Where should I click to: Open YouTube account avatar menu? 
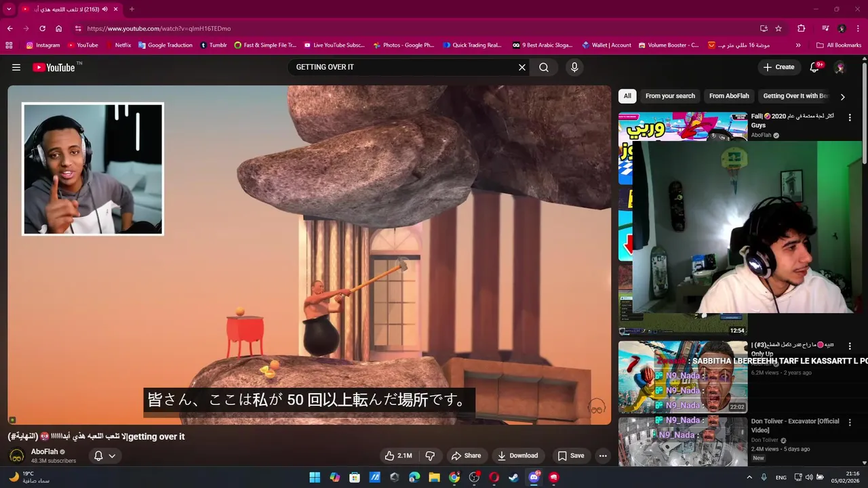840,67
